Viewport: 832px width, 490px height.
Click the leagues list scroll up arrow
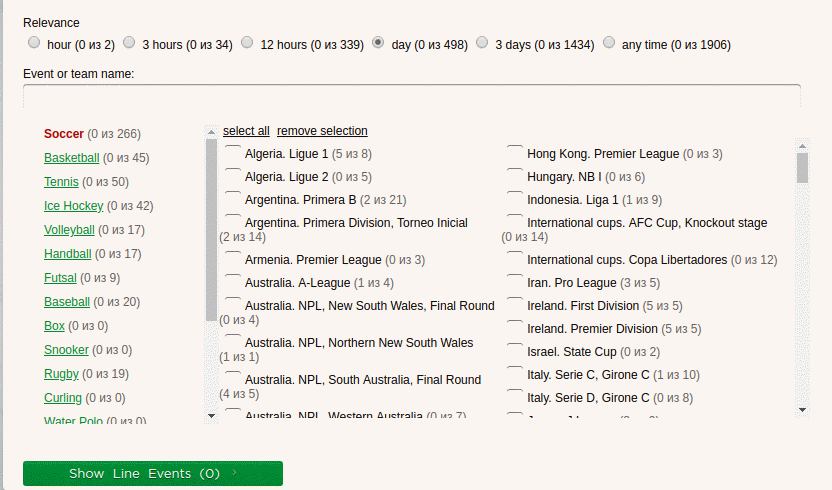pyautogui.click(x=802, y=145)
